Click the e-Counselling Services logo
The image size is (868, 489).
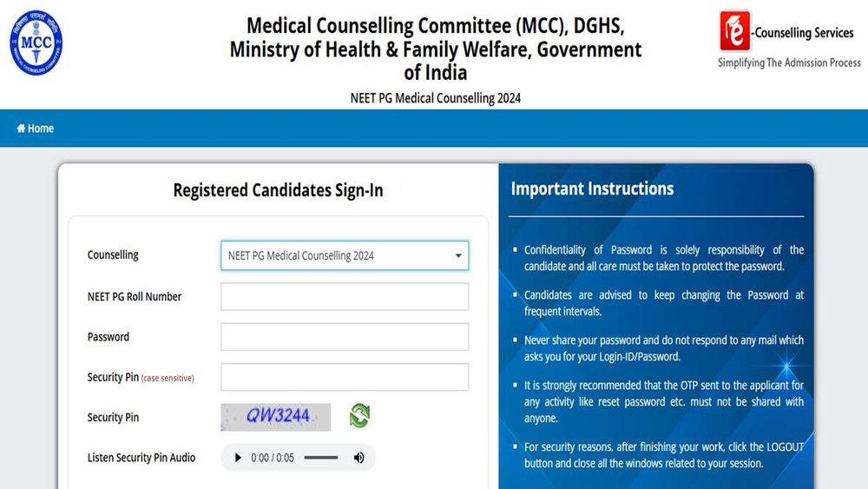point(789,40)
